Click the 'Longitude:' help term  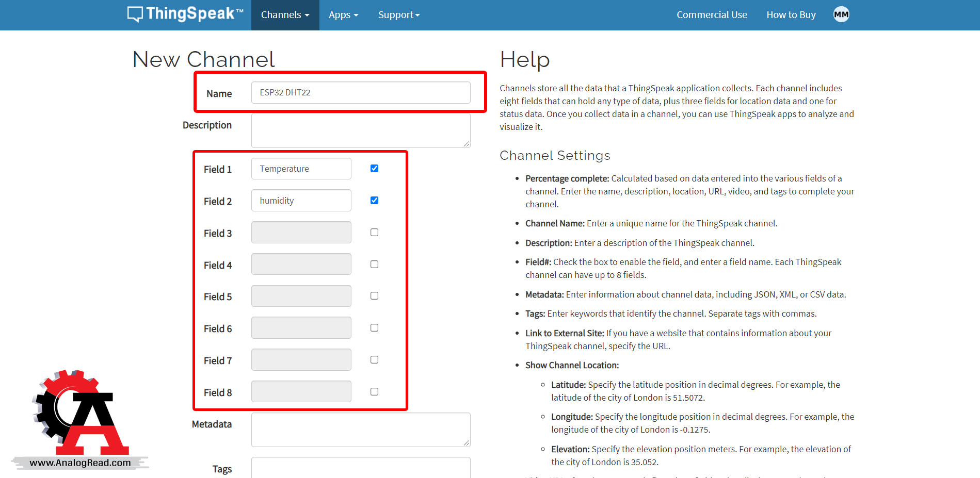(572, 417)
